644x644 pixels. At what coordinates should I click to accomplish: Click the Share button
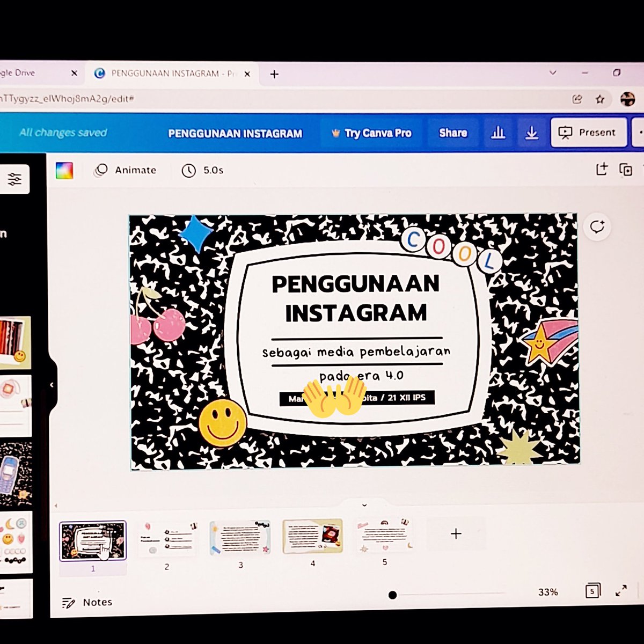pyautogui.click(x=452, y=133)
